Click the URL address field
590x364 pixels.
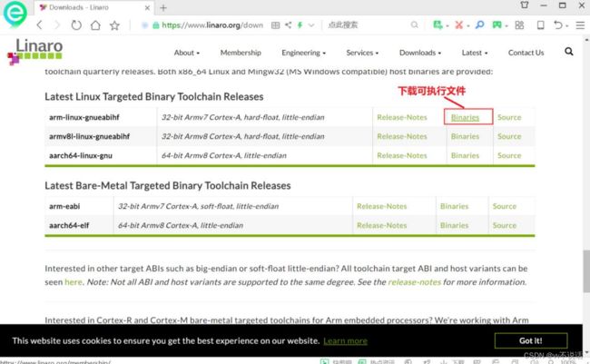(x=212, y=25)
